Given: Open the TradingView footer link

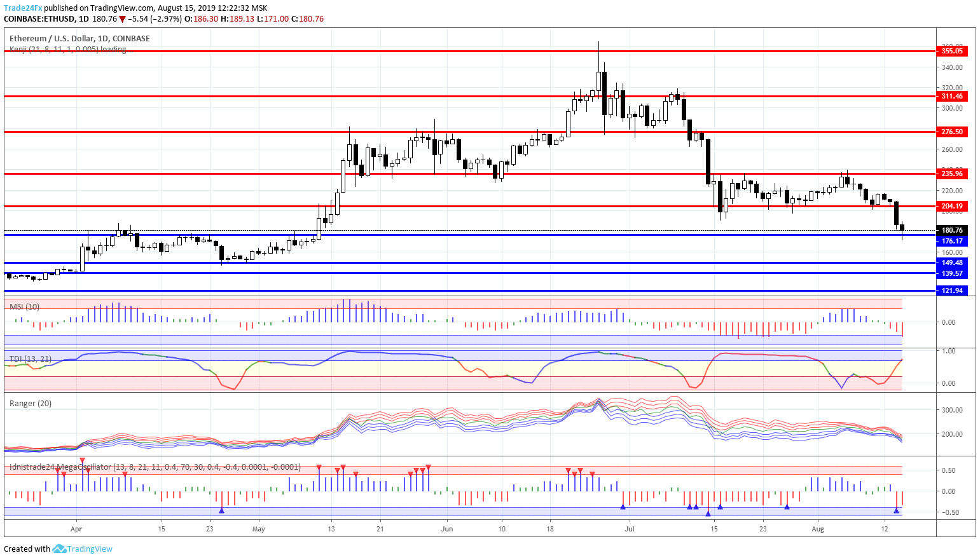Looking at the screenshot, I should (90, 549).
